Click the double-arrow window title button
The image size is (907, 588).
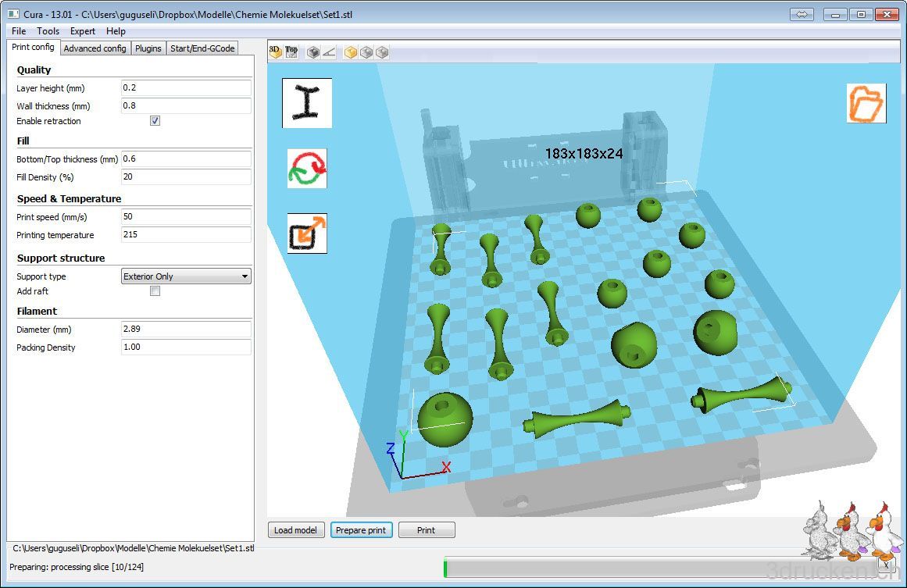coord(802,15)
